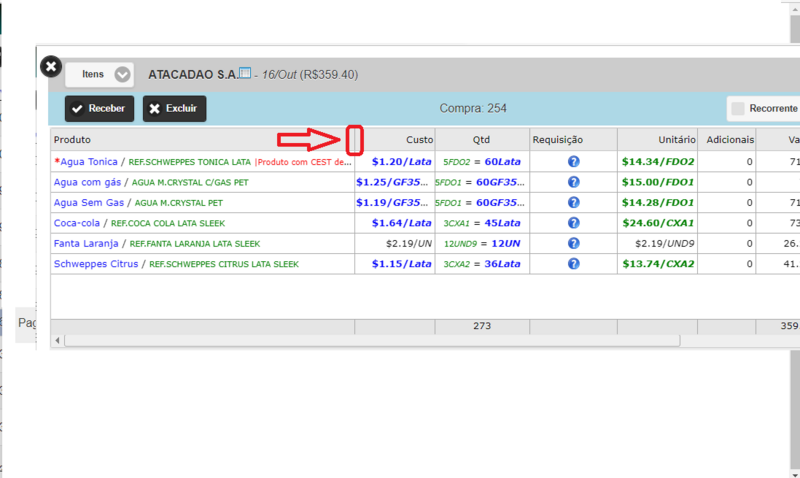Click quantity 12UN in Fanta Laranja row
This screenshot has width=800, height=478.
click(x=506, y=243)
